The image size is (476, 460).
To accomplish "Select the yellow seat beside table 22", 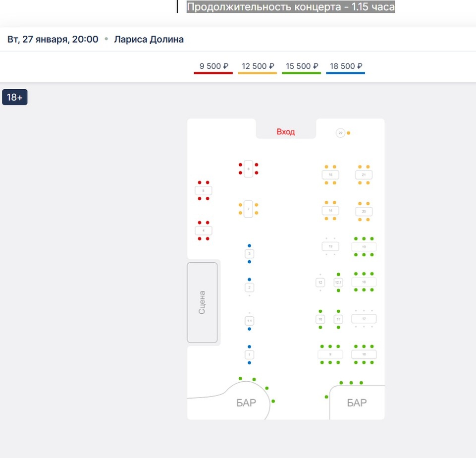I will (349, 133).
